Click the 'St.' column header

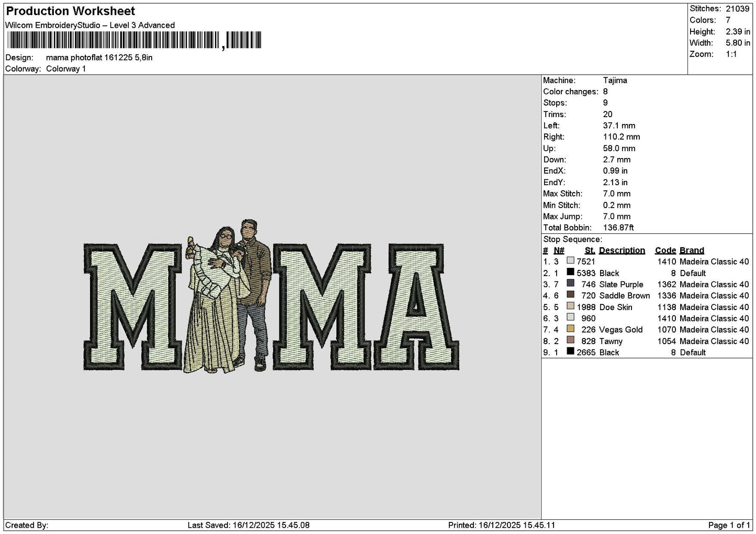pyautogui.click(x=590, y=251)
